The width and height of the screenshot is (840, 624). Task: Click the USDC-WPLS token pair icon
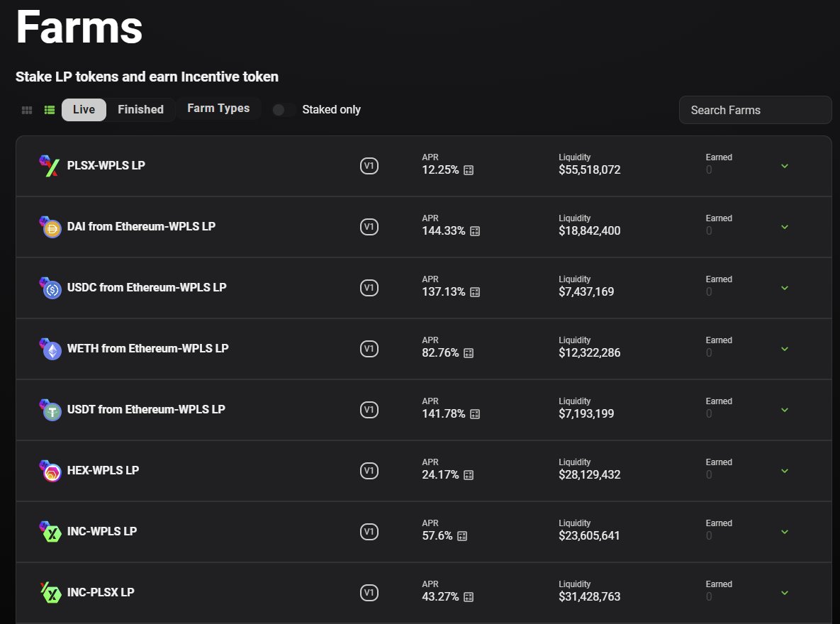pos(50,288)
